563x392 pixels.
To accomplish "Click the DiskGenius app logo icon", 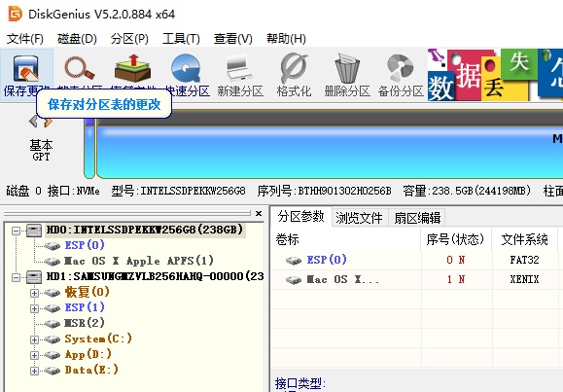I will tap(16, 14).
